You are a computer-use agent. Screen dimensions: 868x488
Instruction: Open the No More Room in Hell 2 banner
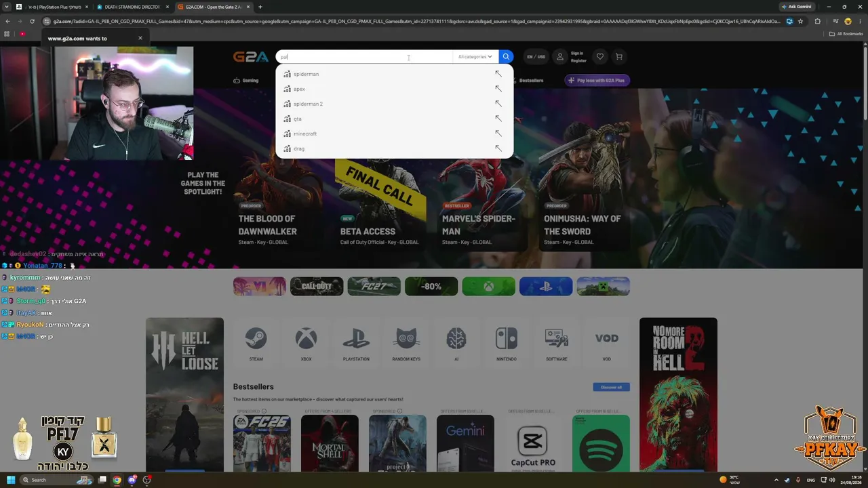pos(678,394)
